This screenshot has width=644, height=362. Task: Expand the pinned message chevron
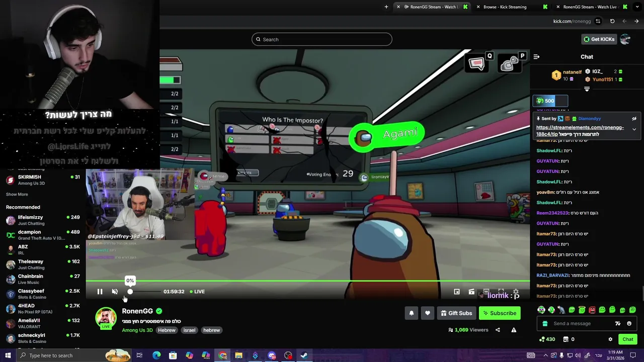click(x=634, y=130)
